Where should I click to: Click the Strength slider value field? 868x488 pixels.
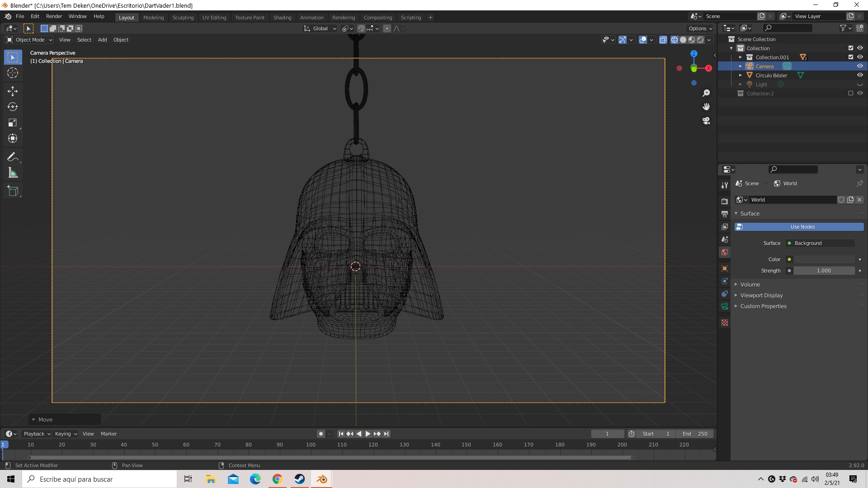click(x=824, y=271)
